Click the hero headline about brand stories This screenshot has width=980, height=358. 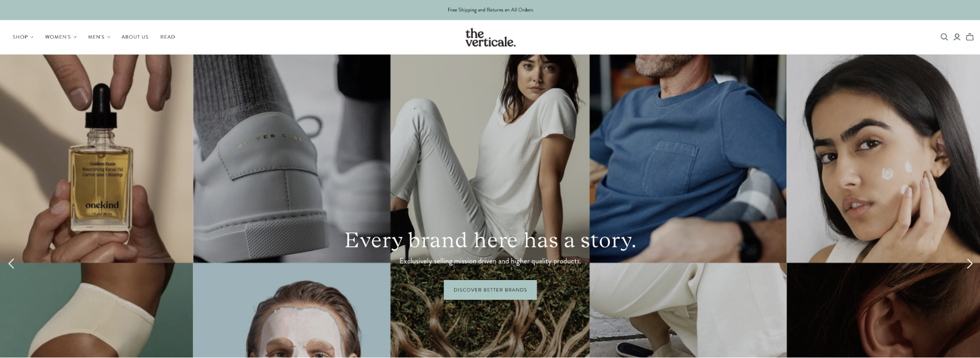490,240
